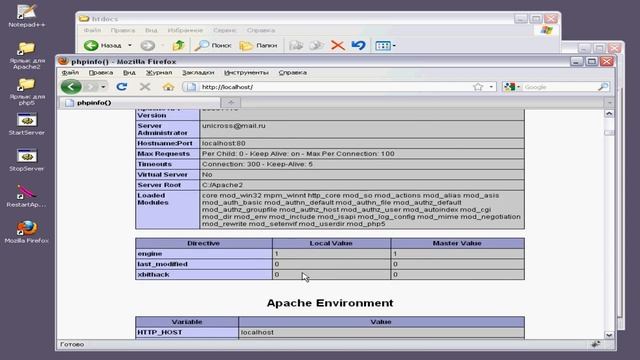The image size is (640, 360).
Task: Click Folders (Папки) in htdocs window toolbar
Action: (258, 45)
